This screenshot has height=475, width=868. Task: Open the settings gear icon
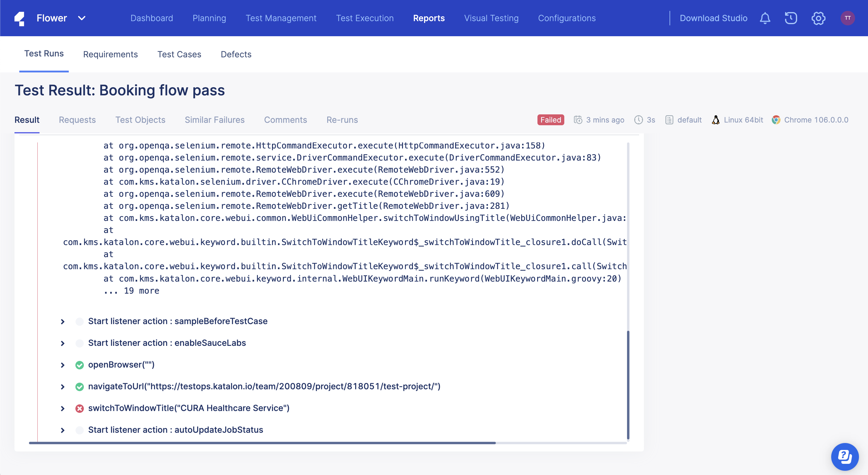[x=818, y=18]
